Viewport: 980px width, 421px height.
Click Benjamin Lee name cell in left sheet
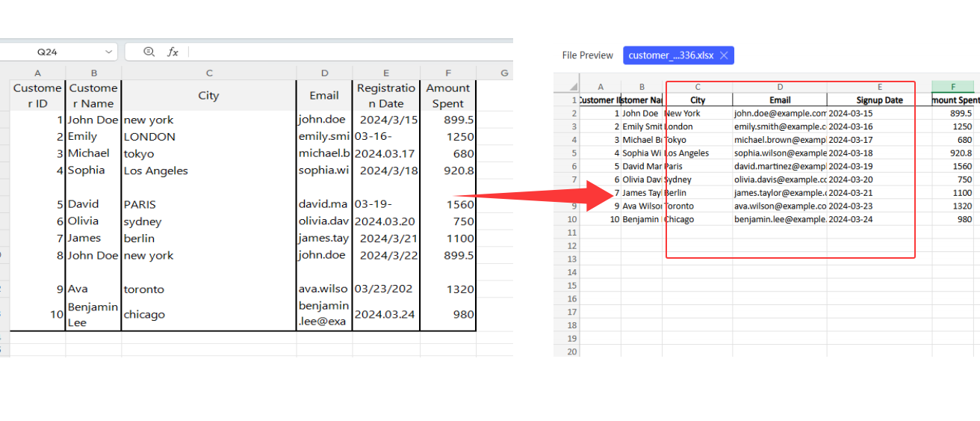[x=93, y=315]
